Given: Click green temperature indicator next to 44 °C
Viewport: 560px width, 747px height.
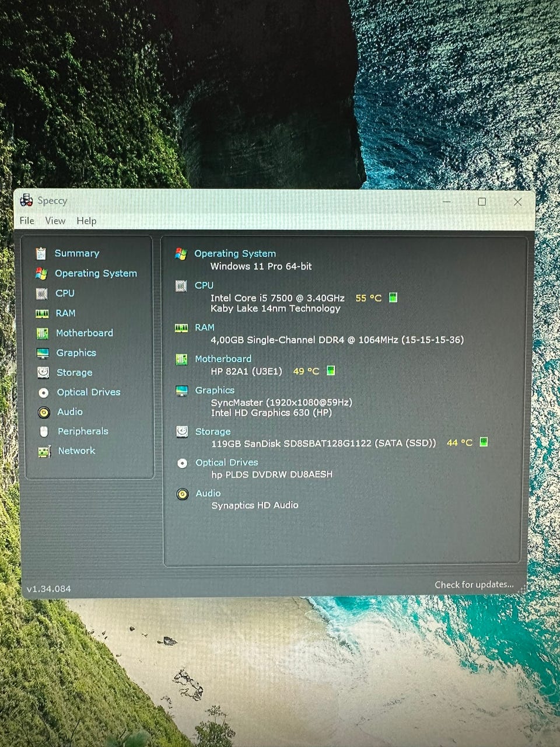Looking at the screenshot, I should 484,442.
